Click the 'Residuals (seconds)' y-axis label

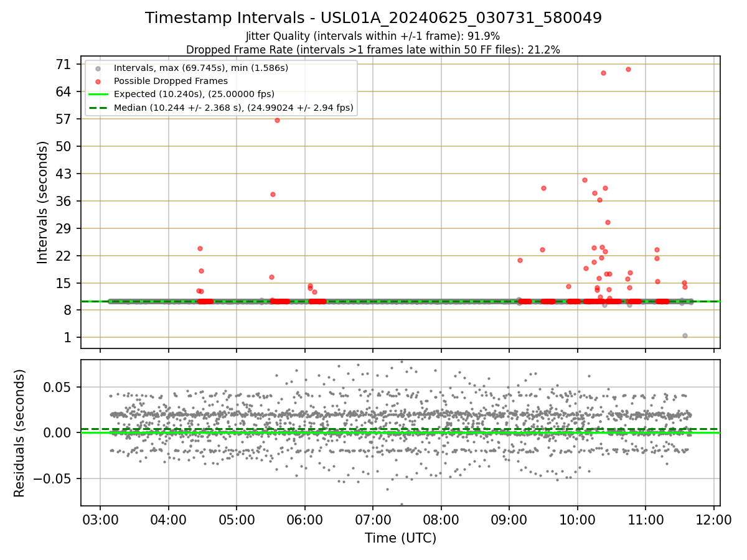tap(20, 433)
